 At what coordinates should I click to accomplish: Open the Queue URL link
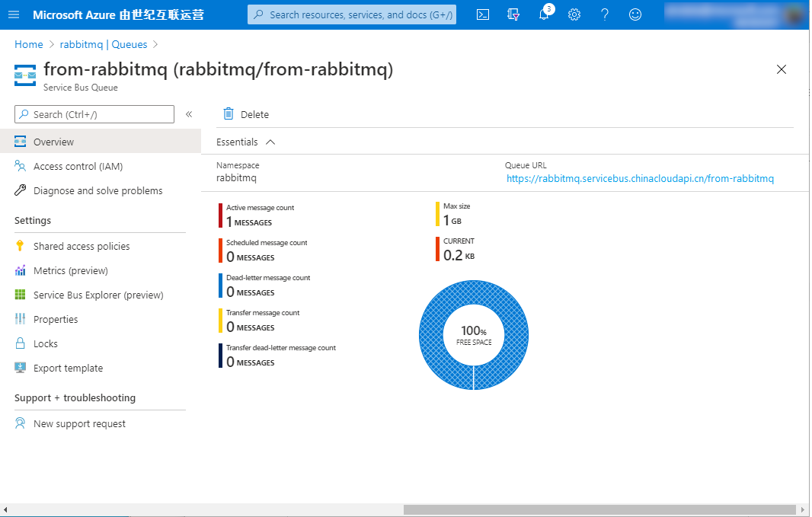click(x=640, y=179)
